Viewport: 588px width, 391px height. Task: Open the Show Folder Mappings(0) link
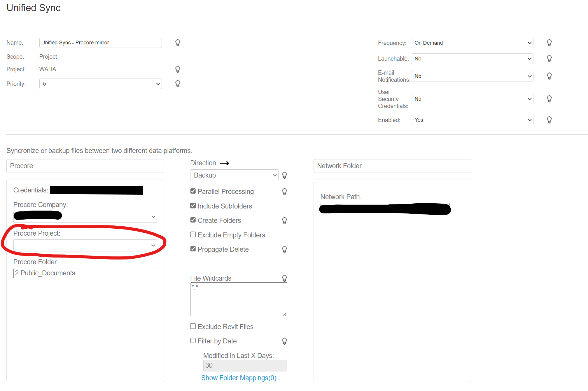239,378
